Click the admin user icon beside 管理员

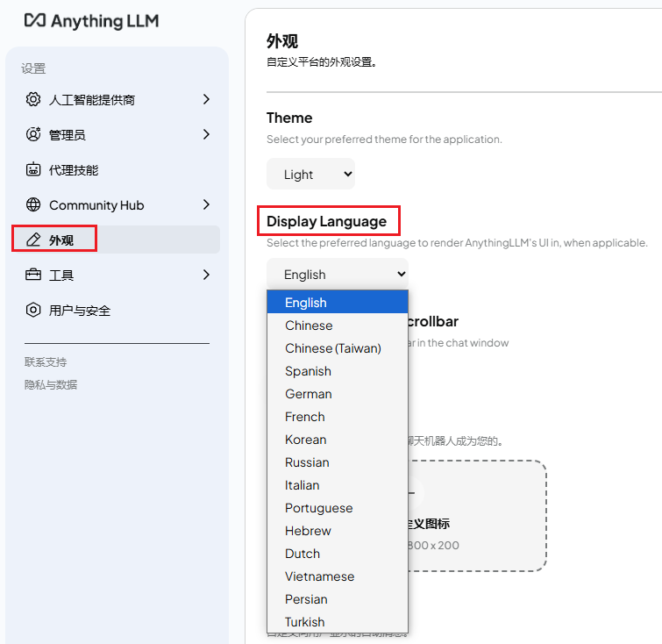click(33, 134)
